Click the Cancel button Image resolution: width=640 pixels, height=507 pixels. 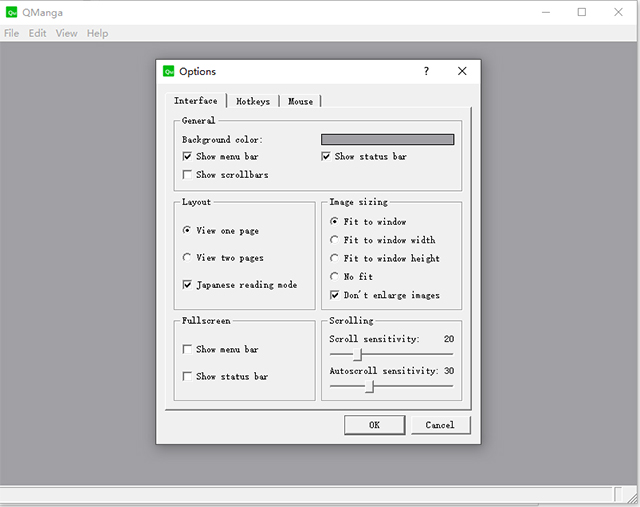click(x=440, y=425)
